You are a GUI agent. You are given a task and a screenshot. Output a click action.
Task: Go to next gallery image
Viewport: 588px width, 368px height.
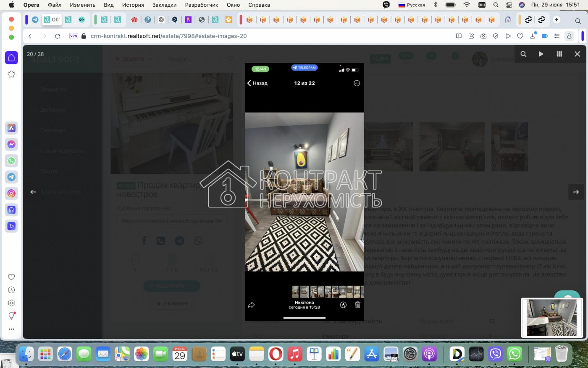pyautogui.click(x=576, y=192)
